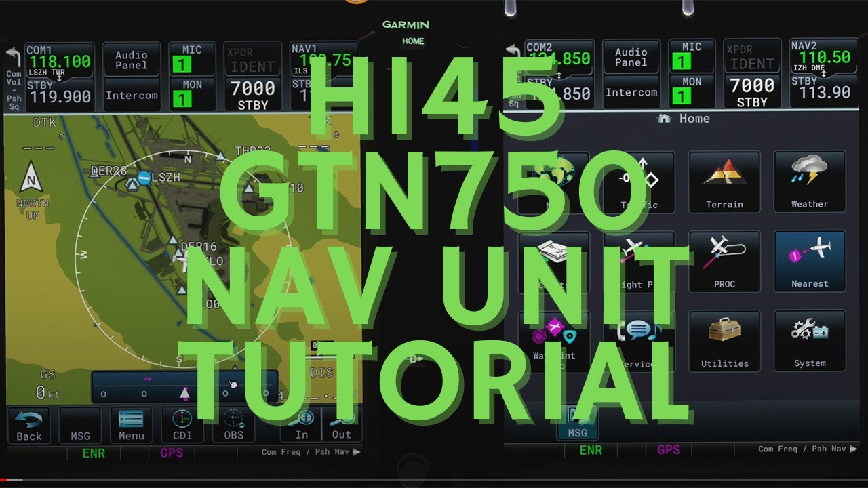The image size is (868, 488).
Task: Tap ENR annunciation on left unit
Action: point(94,453)
